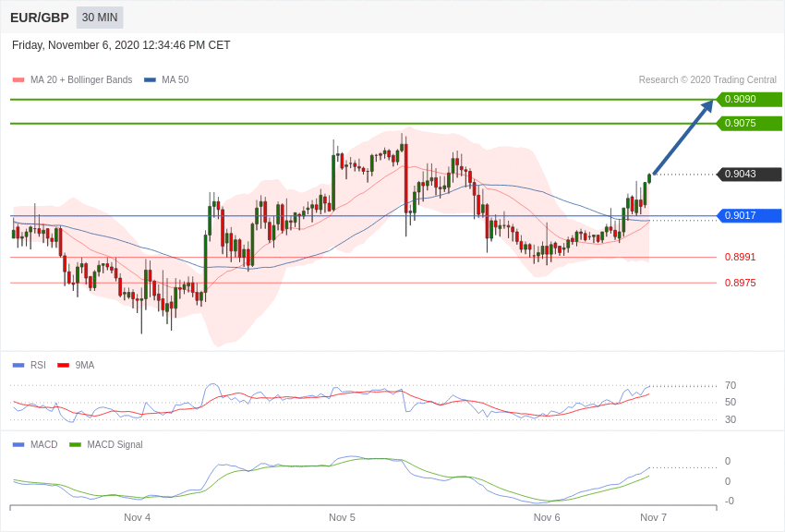Click the MACD -0 axis label
The height and width of the screenshot is (532, 785).
point(729,501)
